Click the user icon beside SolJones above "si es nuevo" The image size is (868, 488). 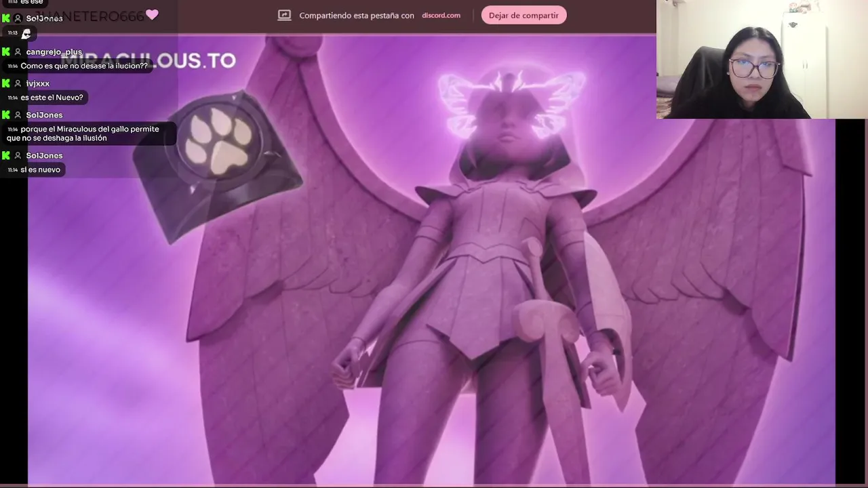[18, 156]
